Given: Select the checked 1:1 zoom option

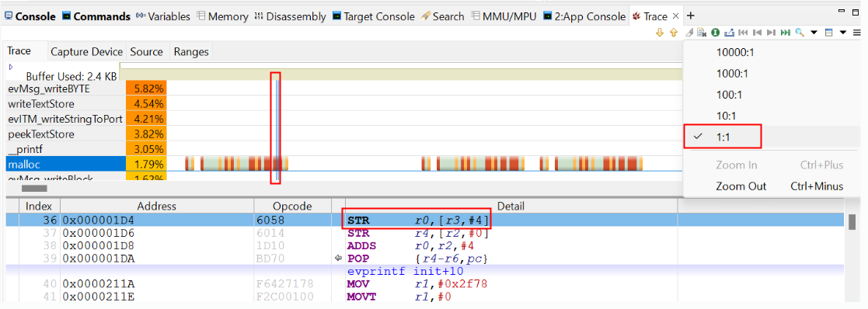Looking at the screenshot, I should coord(723,137).
